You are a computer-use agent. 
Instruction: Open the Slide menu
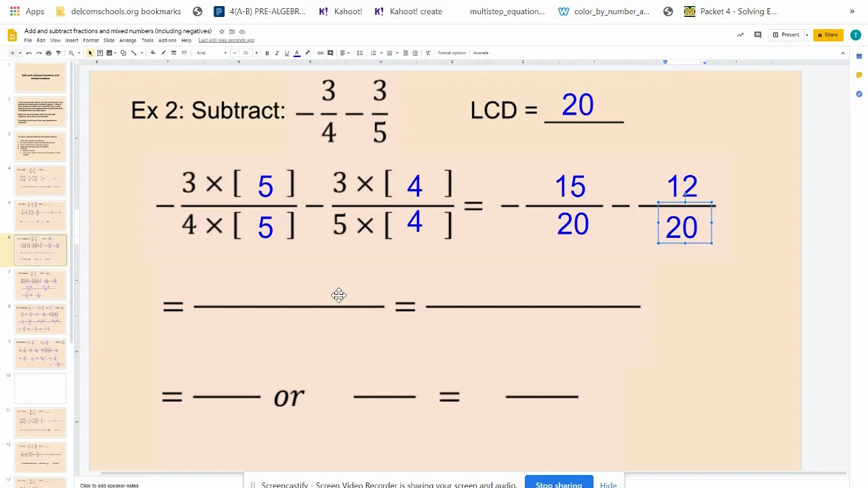click(x=109, y=41)
